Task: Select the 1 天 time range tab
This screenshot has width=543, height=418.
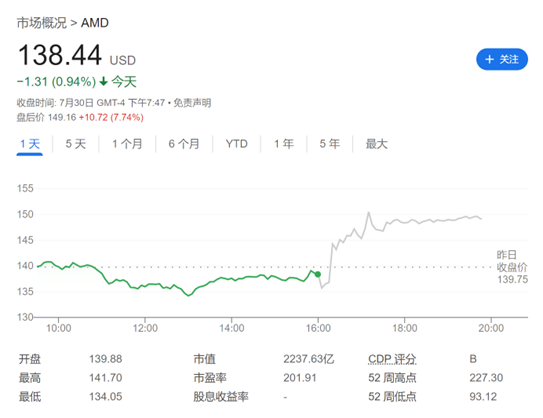Action: pyautogui.click(x=30, y=144)
